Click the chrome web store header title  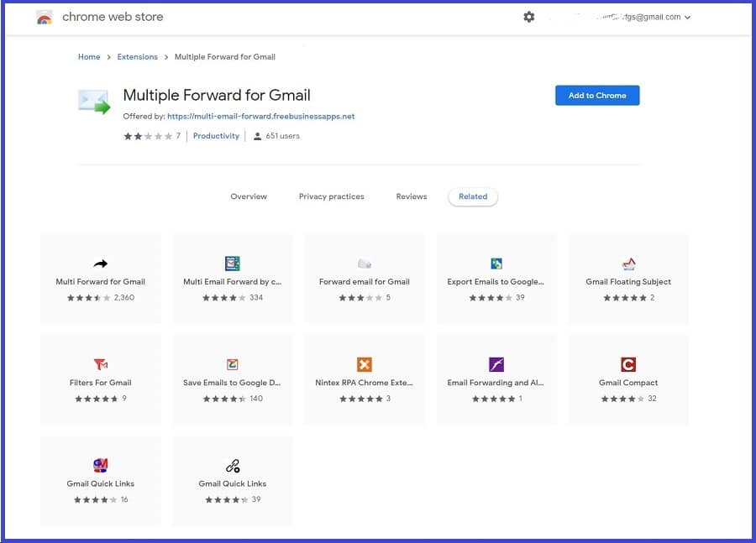pos(113,17)
